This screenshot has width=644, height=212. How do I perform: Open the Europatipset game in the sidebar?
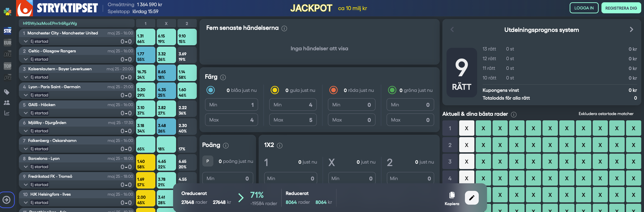coord(8,43)
